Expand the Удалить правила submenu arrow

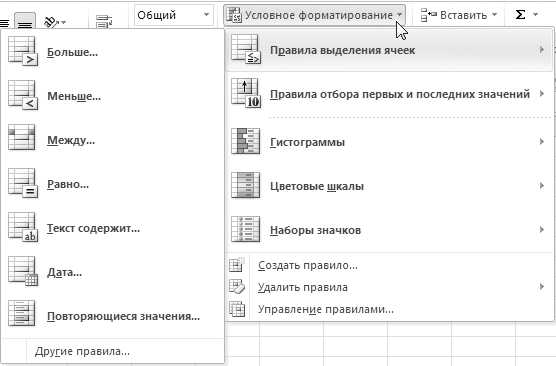pyautogui.click(x=541, y=287)
